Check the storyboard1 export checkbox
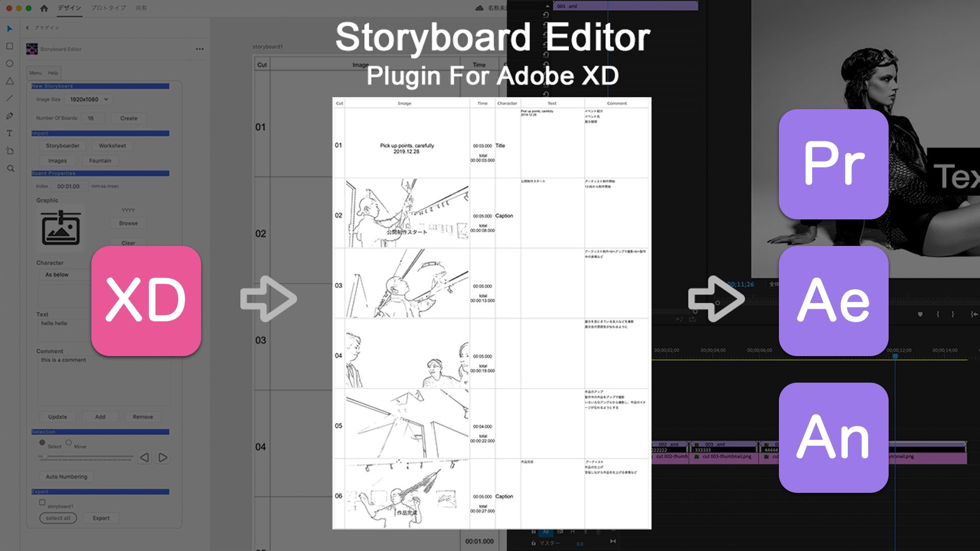The image size is (980, 551). click(x=42, y=502)
